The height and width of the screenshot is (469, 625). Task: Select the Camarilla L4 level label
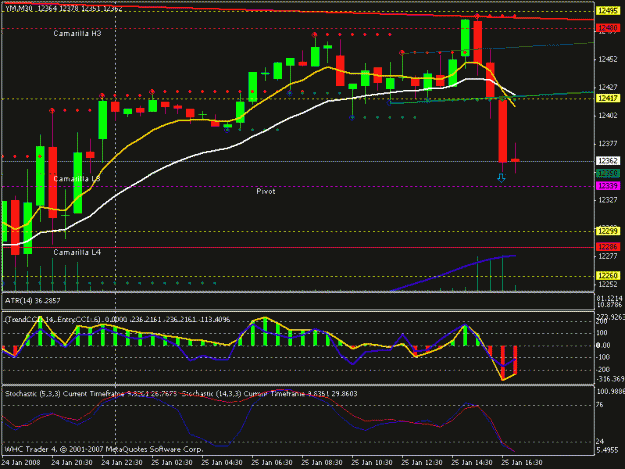coord(77,252)
